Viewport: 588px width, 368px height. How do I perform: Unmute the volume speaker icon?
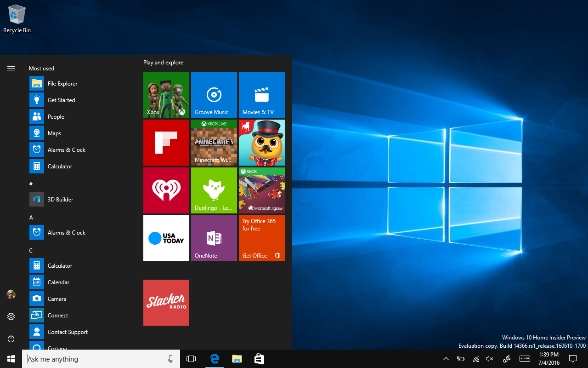490,359
